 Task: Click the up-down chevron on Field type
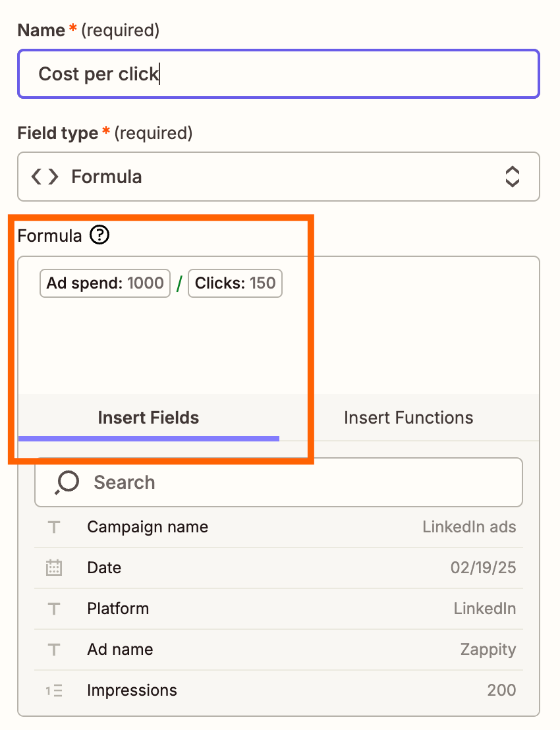[512, 177]
